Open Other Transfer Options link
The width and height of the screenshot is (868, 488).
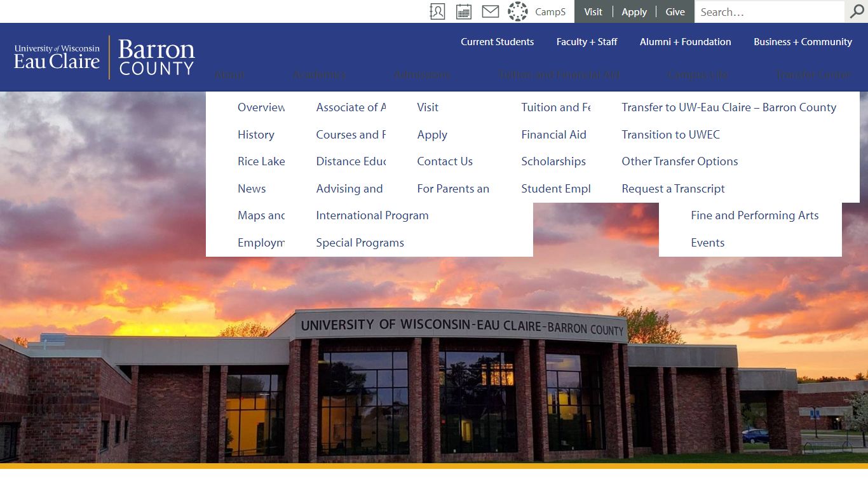point(680,161)
